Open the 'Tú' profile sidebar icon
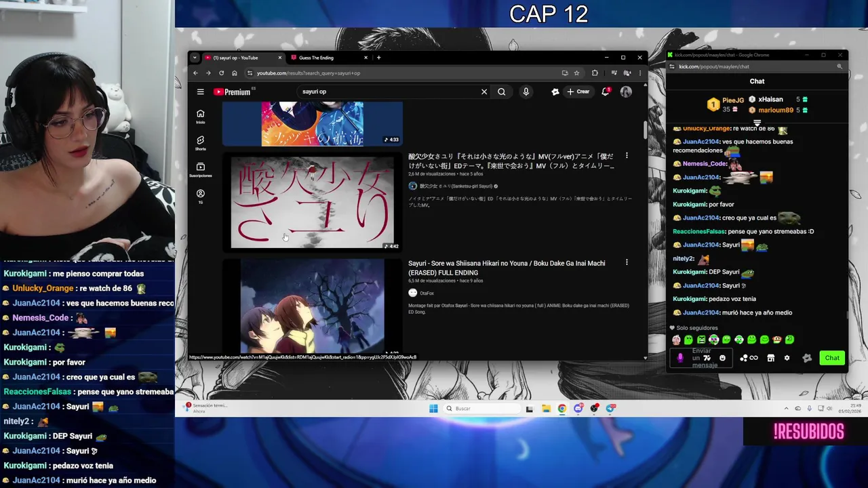This screenshot has height=488, width=868. (200, 197)
